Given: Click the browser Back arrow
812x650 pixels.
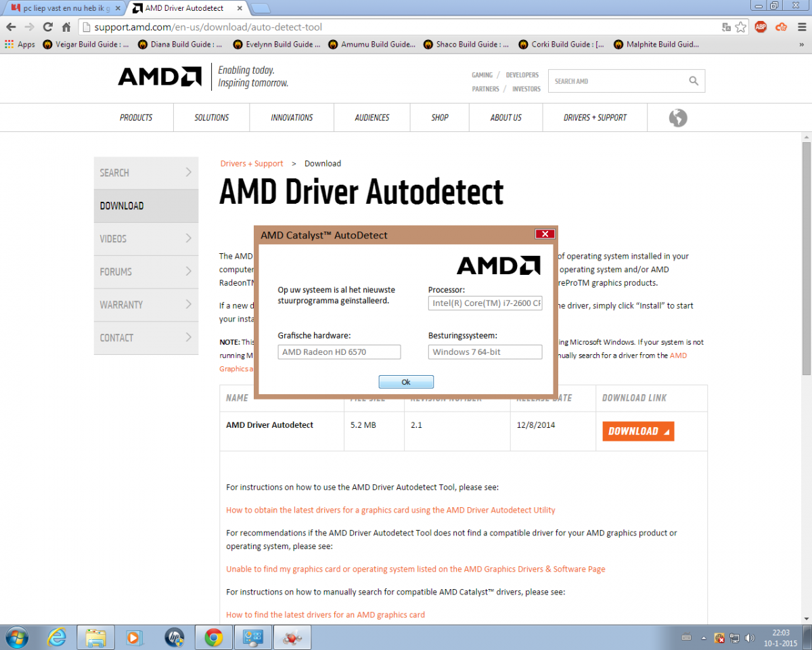Looking at the screenshot, I should point(11,27).
